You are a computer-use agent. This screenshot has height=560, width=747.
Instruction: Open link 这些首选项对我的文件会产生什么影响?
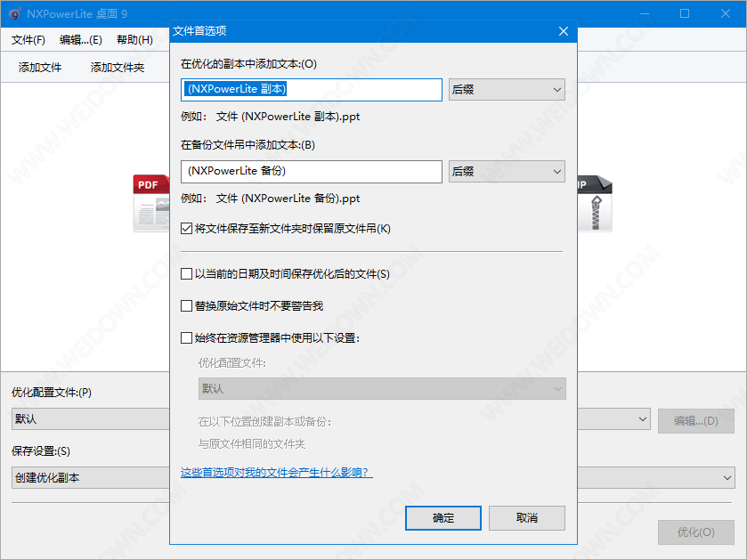(x=276, y=473)
